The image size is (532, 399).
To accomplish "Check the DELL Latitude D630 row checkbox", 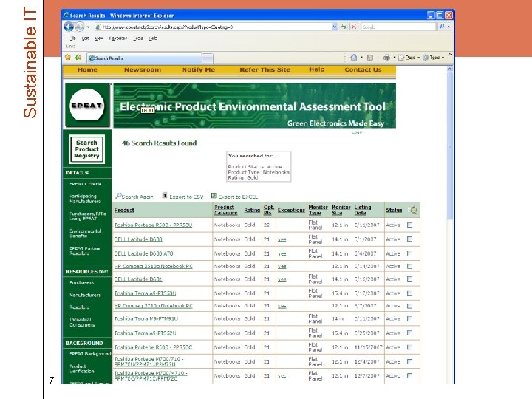I will 410,239.
